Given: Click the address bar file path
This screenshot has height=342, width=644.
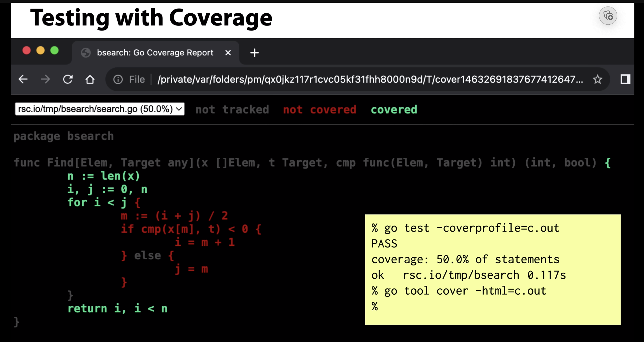Looking at the screenshot, I should pos(370,80).
